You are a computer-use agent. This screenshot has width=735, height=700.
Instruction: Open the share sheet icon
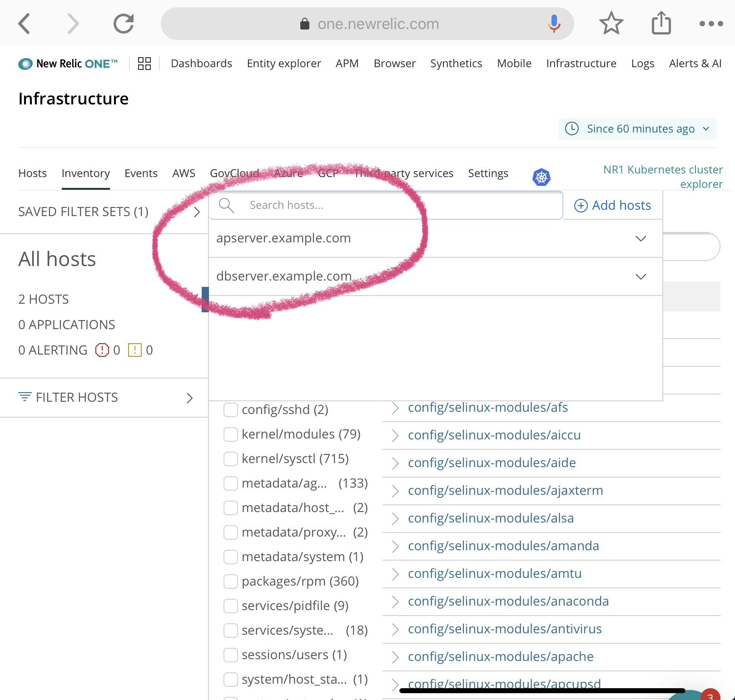click(x=661, y=23)
